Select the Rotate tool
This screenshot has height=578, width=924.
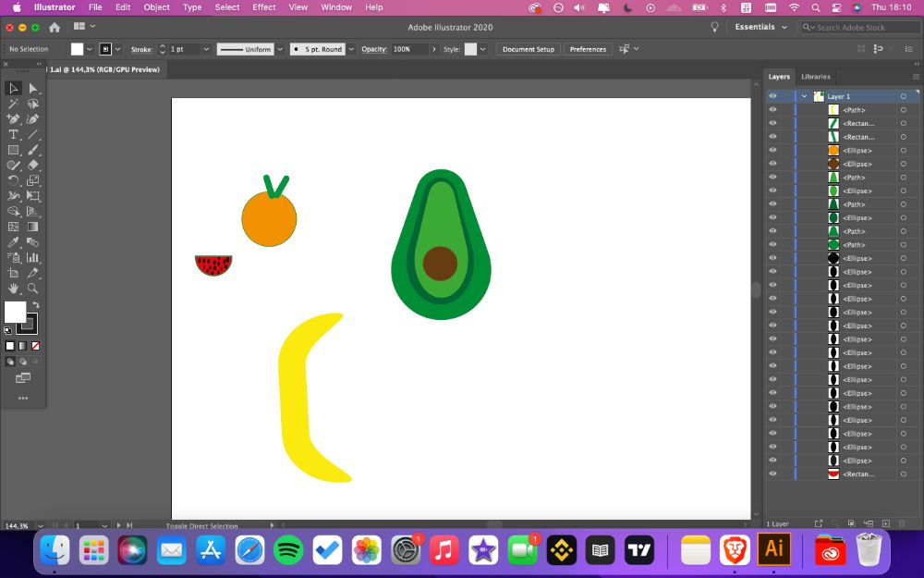(13, 180)
